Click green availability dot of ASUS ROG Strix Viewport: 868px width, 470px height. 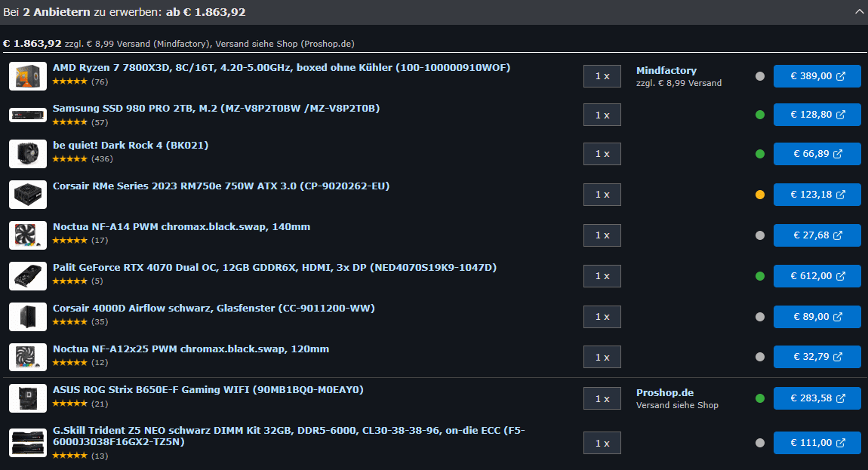point(760,398)
